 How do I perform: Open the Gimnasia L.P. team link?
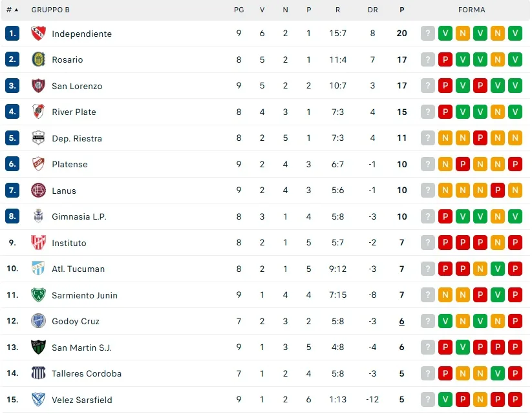79,217
